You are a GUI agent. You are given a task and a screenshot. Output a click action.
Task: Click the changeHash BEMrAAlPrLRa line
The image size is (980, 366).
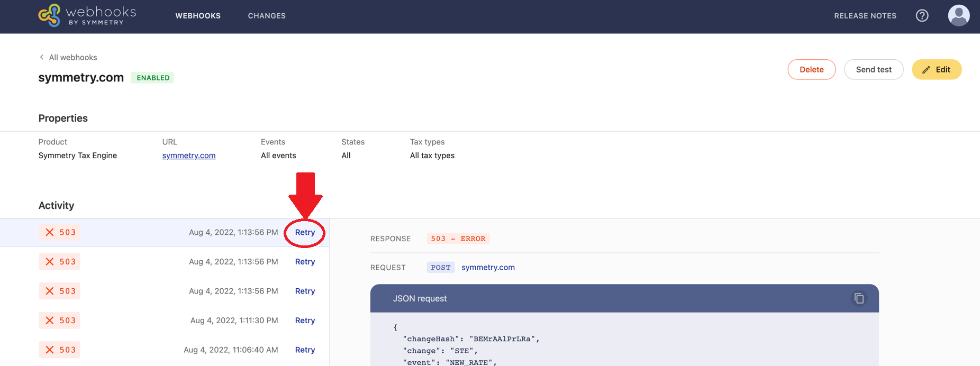click(471, 339)
